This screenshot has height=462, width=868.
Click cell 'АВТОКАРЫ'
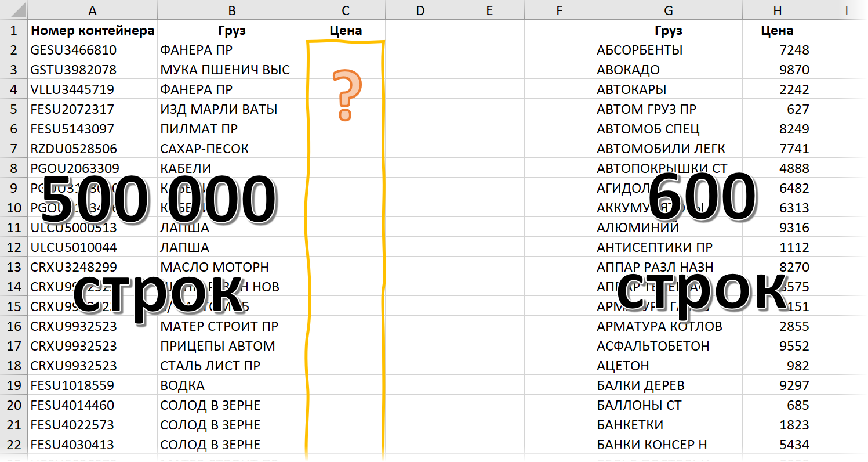pyautogui.click(x=668, y=89)
